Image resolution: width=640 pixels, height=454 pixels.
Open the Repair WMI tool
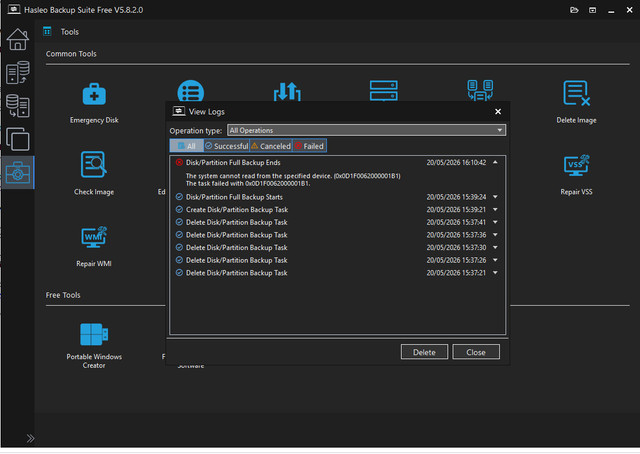click(x=94, y=246)
